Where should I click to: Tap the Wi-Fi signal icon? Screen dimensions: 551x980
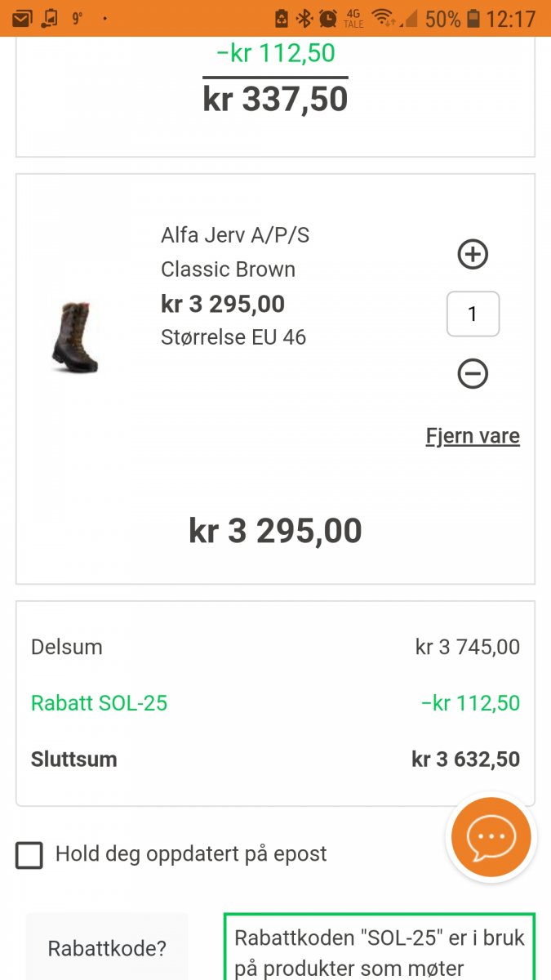(381, 18)
